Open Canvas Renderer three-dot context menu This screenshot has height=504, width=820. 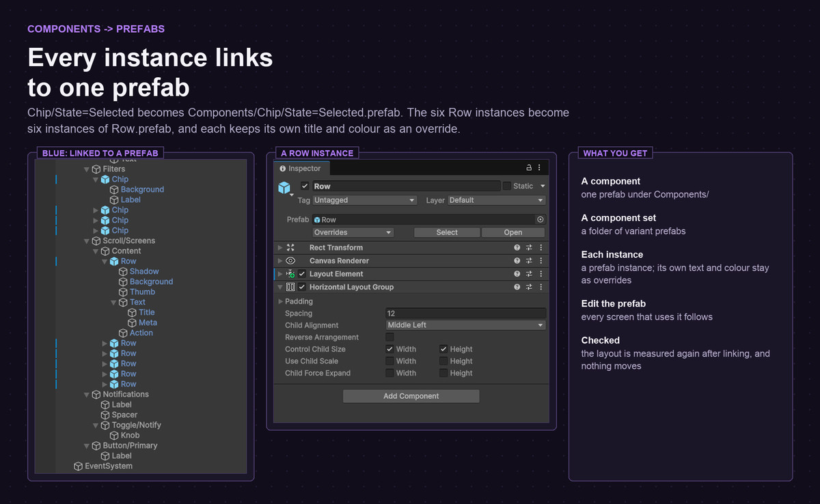coord(541,261)
